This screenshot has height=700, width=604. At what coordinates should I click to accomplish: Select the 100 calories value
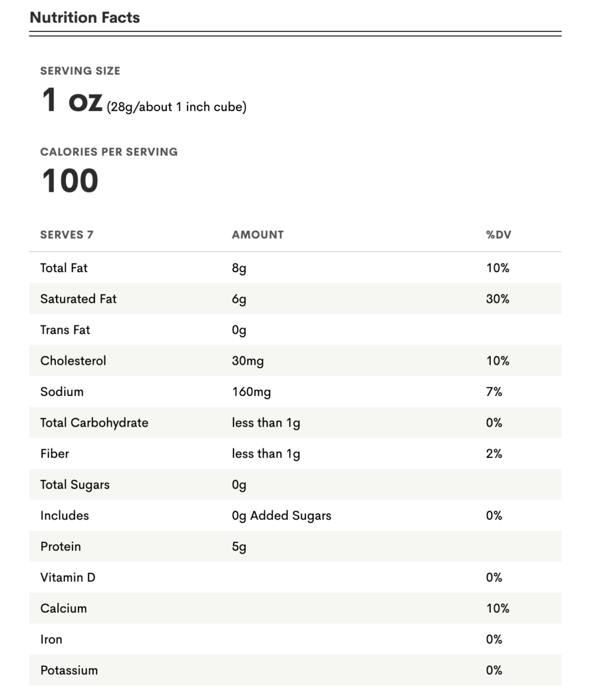tap(70, 181)
